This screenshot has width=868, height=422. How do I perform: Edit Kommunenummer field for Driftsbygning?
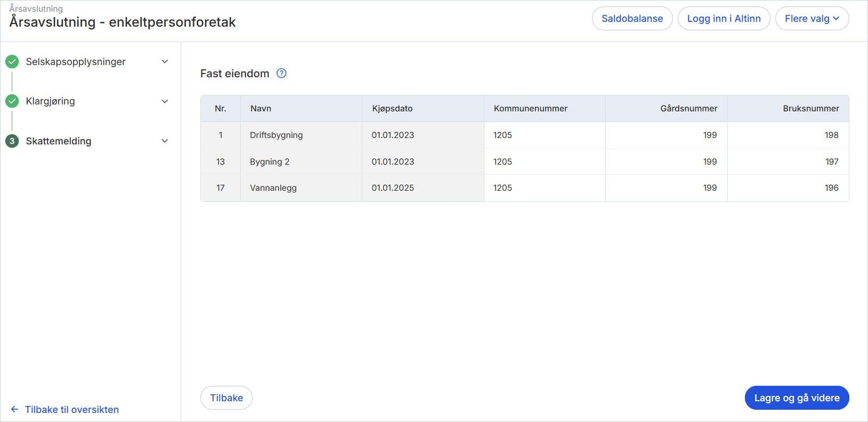[x=544, y=135]
